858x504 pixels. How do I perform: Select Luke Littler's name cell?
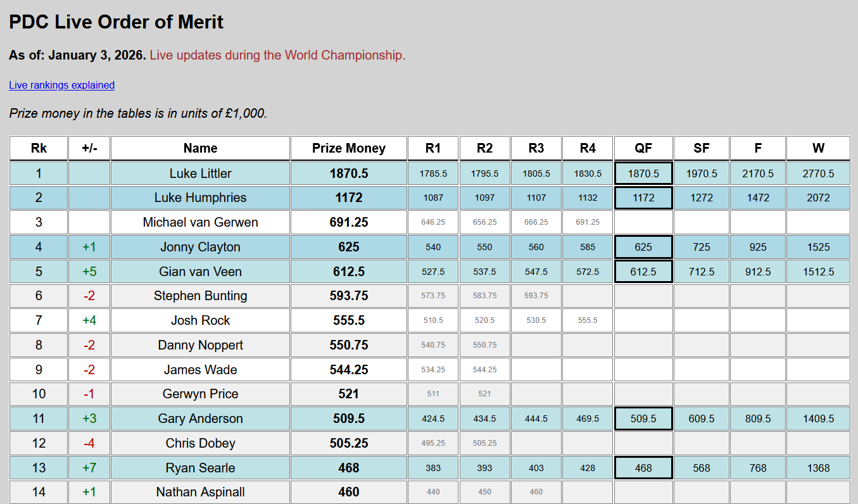point(200,173)
